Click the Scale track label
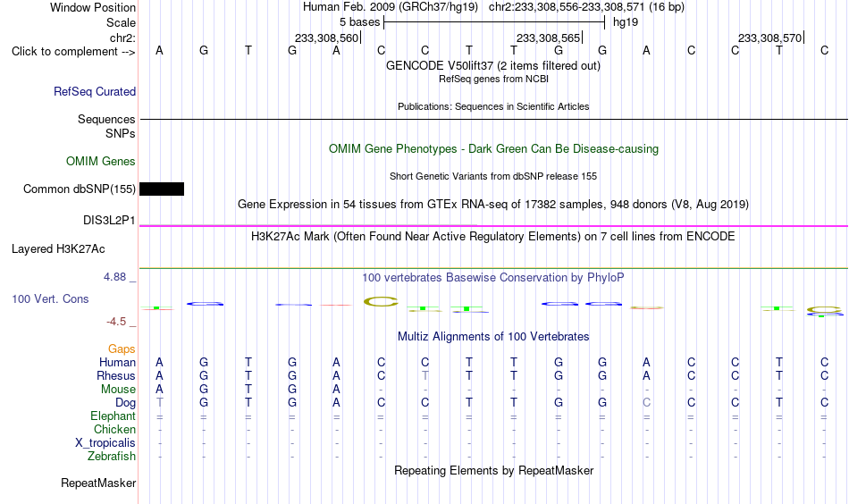The height and width of the screenshot is (504, 849). tap(121, 22)
